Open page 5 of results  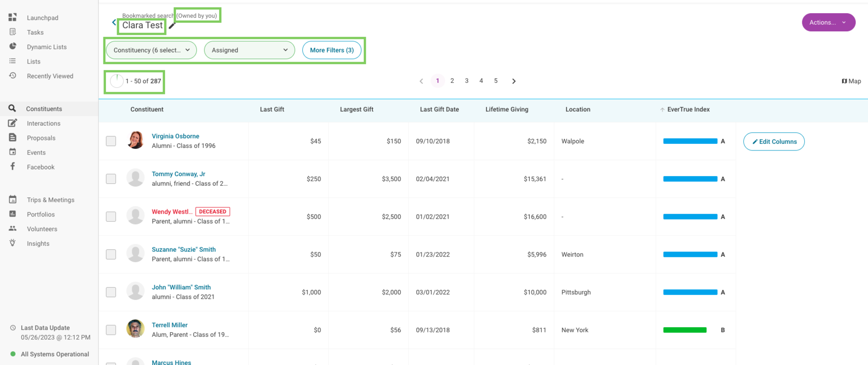496,81
